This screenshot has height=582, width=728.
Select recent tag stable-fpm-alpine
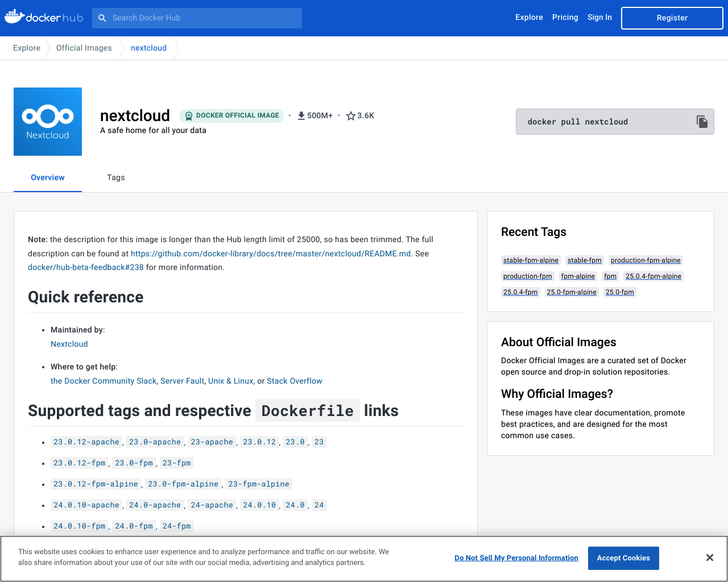pos(531,260)
